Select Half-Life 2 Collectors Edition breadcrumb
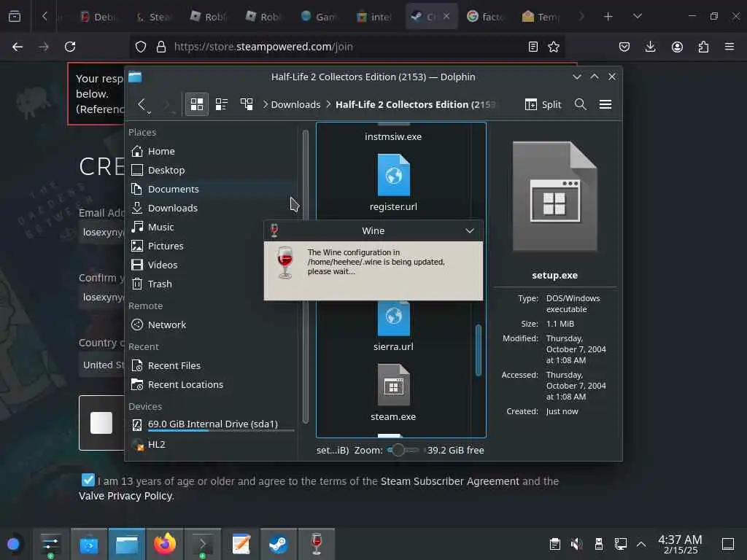The height and width of the screenshot is (560, 747). (x=415, y=104)
